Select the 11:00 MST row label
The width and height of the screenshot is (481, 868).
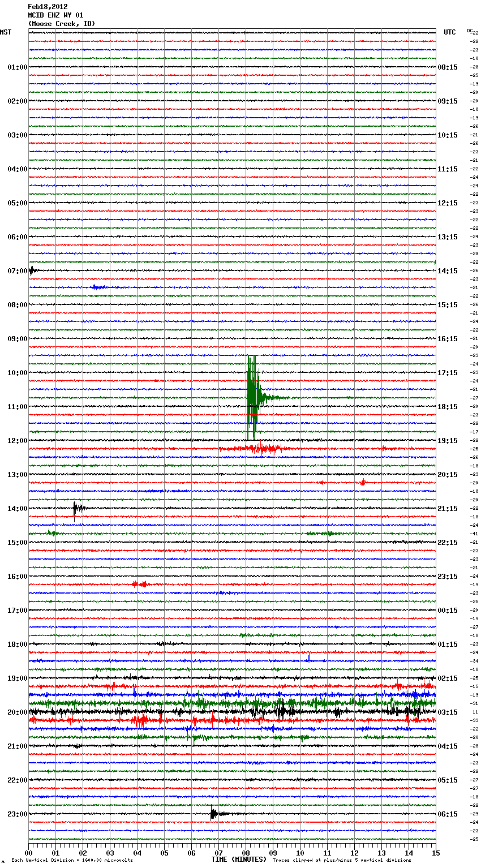(x=17, y=407)
